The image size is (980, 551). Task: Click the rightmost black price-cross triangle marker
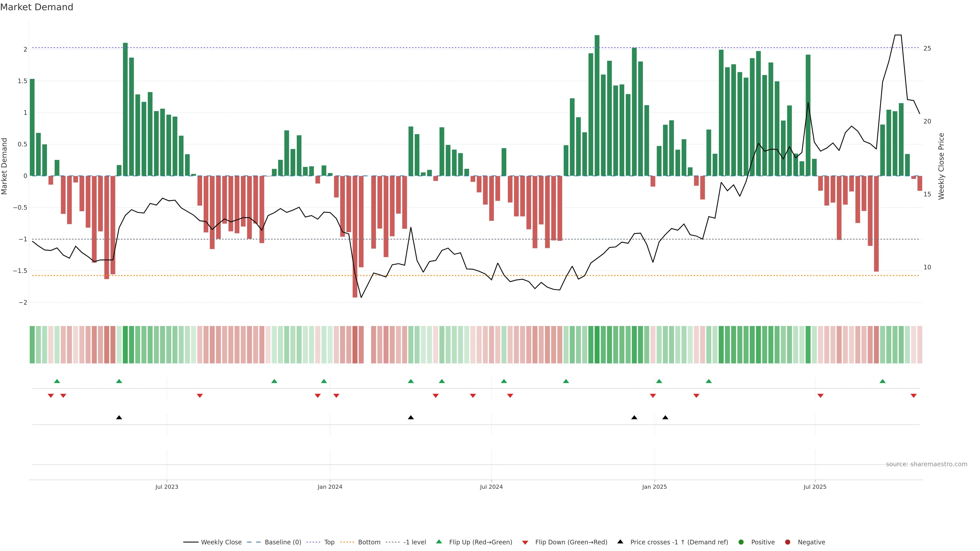point(665,418)
